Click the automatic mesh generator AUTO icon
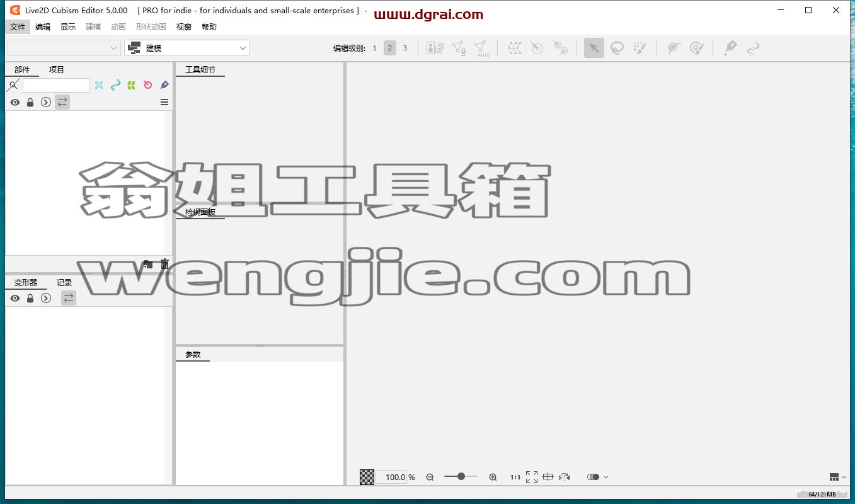 coord(482,49)
